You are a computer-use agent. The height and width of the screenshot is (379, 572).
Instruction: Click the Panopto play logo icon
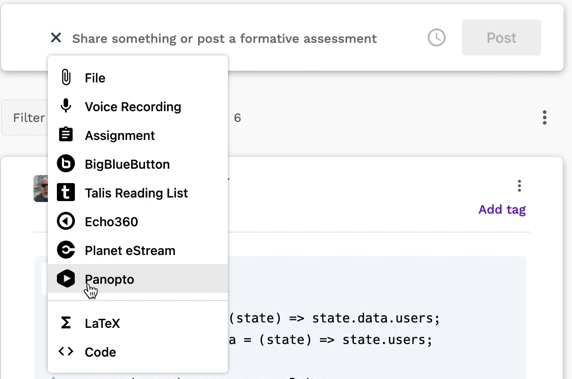click(x=66, y=279)
